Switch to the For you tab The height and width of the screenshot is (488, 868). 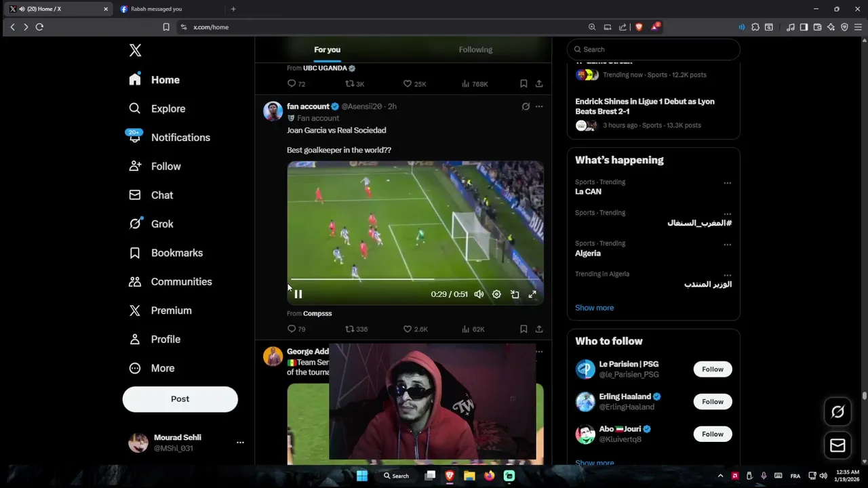pos(327,49)
